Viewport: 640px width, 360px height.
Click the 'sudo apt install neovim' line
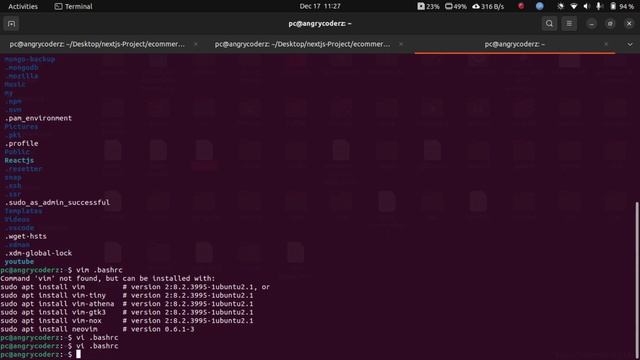coord(97,329)
